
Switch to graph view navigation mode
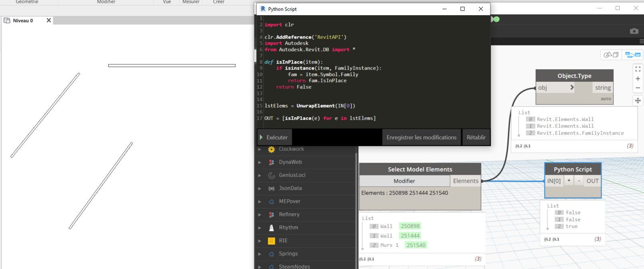632,55
